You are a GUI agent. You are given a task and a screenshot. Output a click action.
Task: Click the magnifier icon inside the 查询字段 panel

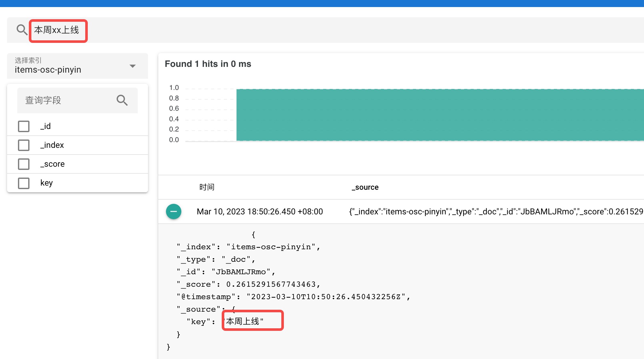(x=122, y=100)
